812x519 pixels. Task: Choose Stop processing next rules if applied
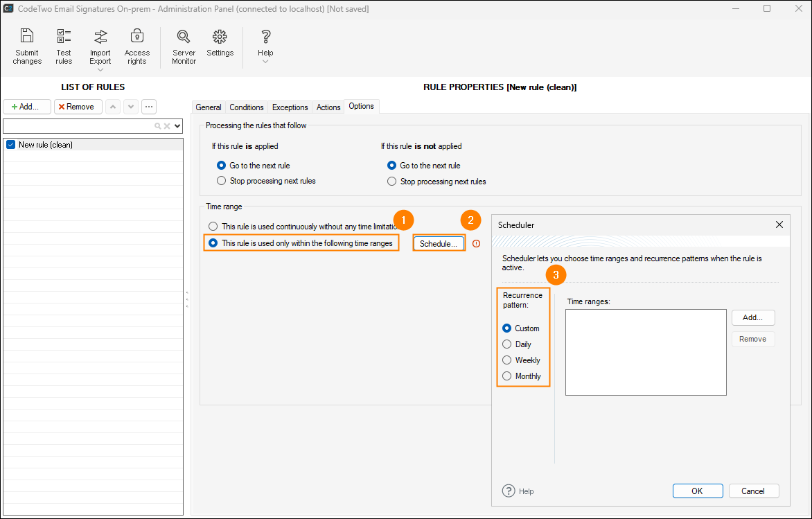click(222, 181)
